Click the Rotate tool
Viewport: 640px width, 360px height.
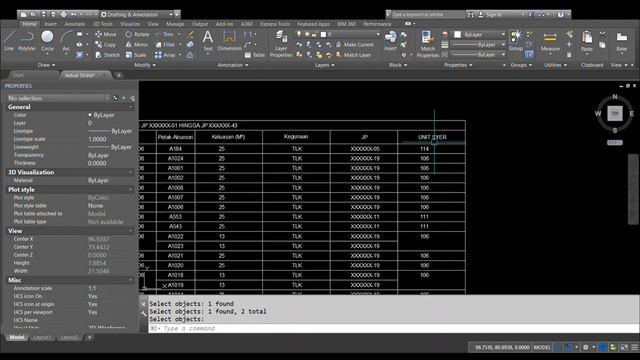pyautogui.click(x=137, y=34)
